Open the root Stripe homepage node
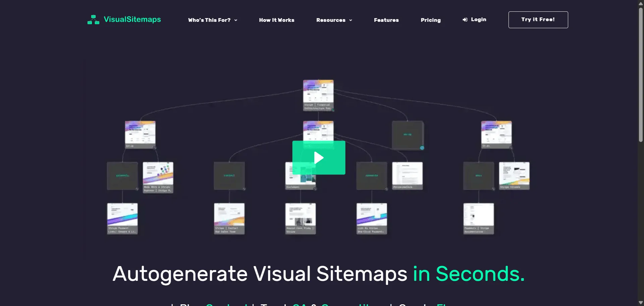 (318, 96)
